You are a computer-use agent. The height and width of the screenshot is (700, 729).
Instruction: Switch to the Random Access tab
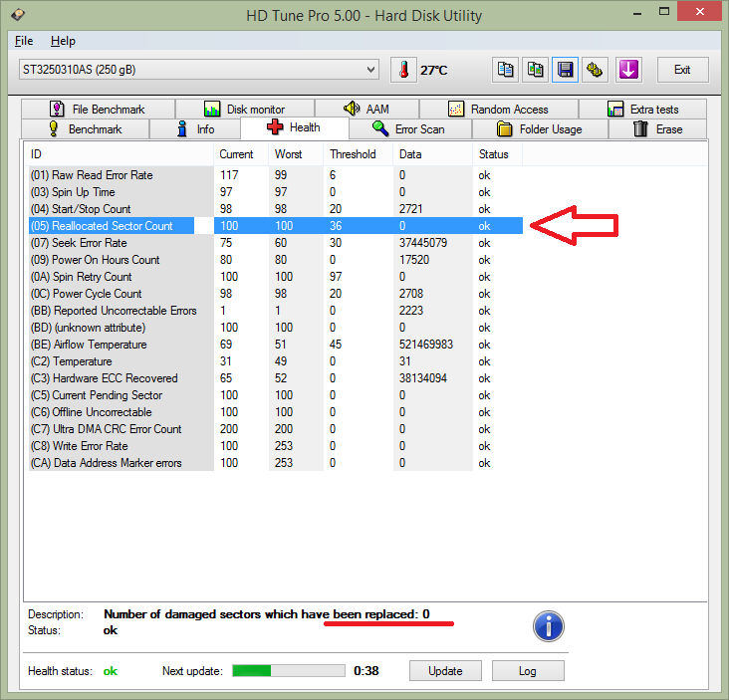[499, 110]
